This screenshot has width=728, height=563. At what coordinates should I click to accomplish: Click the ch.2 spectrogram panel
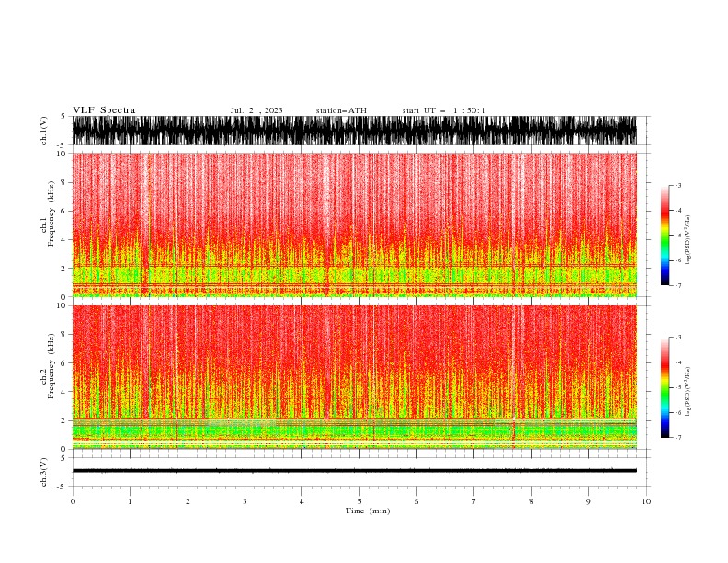pyautogui.click(x=354, y=377)
